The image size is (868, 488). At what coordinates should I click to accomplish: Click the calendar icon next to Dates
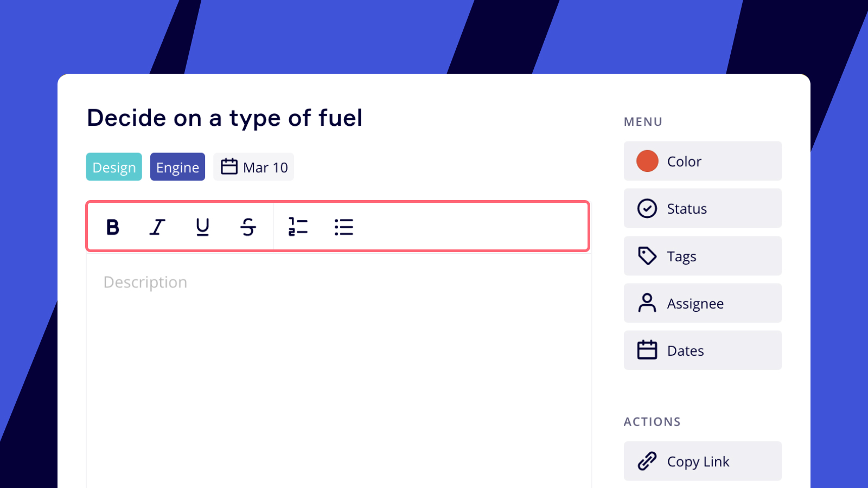coord(647,350)
